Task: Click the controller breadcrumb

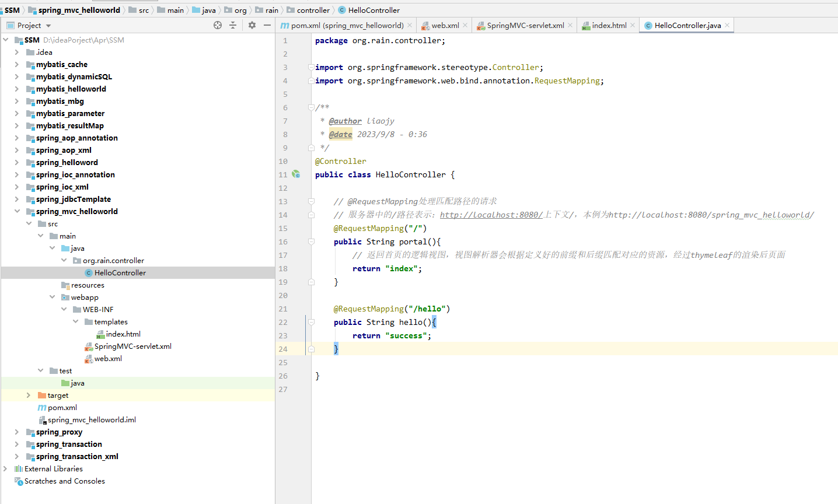Action: [x=308, y=10]
